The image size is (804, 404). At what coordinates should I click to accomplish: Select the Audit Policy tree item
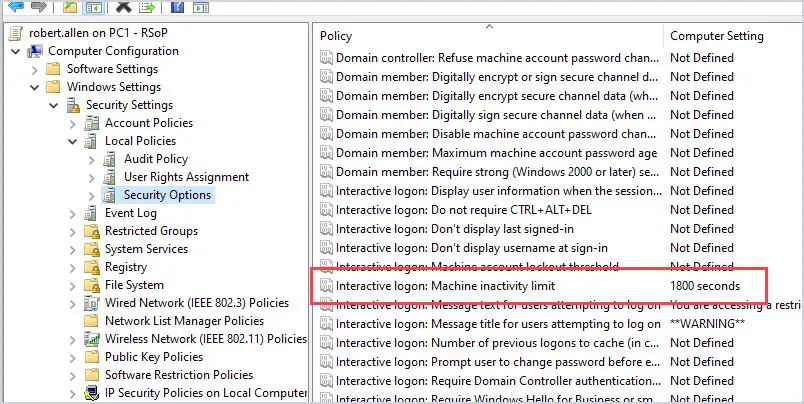click(156, 159)
